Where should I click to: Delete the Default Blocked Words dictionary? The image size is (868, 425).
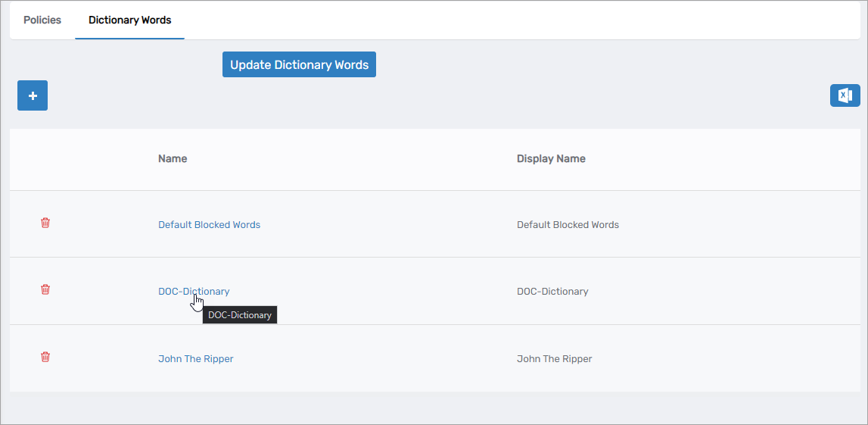[x=45, y=223]
